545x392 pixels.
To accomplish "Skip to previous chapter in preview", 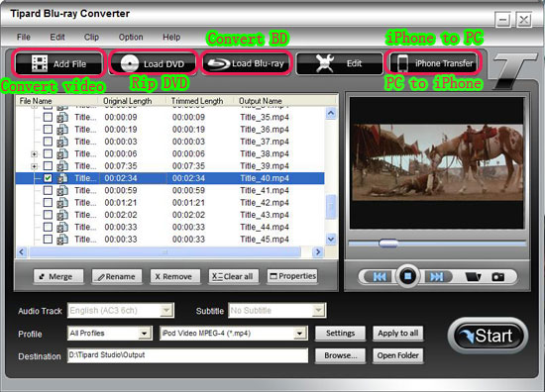I will (x=380, y=277).
